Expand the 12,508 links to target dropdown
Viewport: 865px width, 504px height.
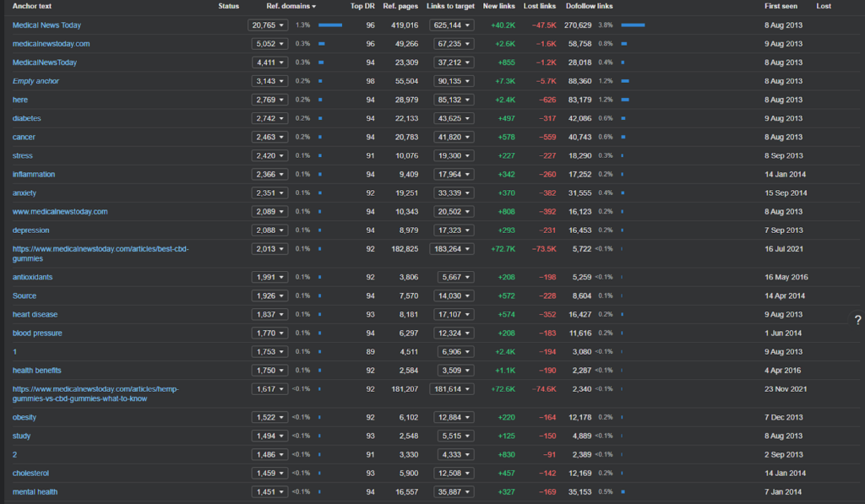[454, 473]
